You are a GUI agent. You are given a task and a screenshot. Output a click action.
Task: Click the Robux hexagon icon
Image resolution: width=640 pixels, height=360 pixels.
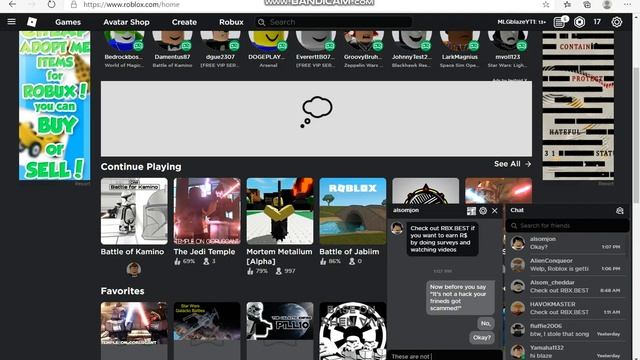pos(579,22)
